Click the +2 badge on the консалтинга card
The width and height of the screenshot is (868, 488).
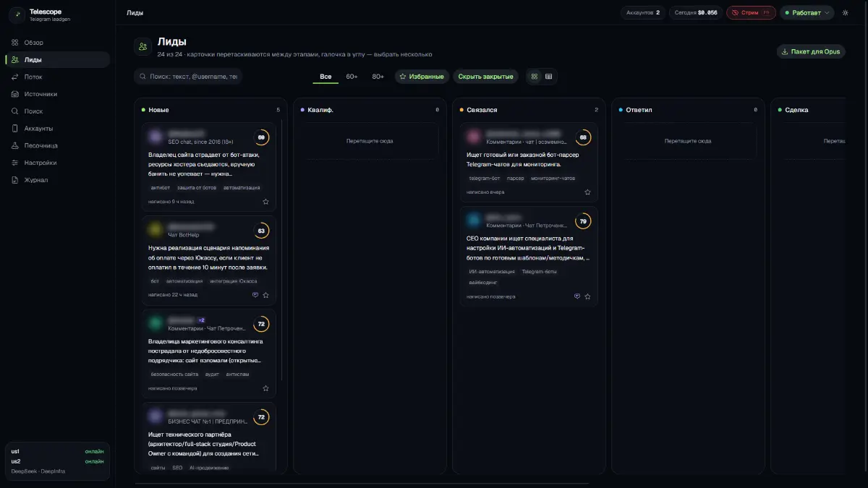pyautogui.click(x=202, y=320)
